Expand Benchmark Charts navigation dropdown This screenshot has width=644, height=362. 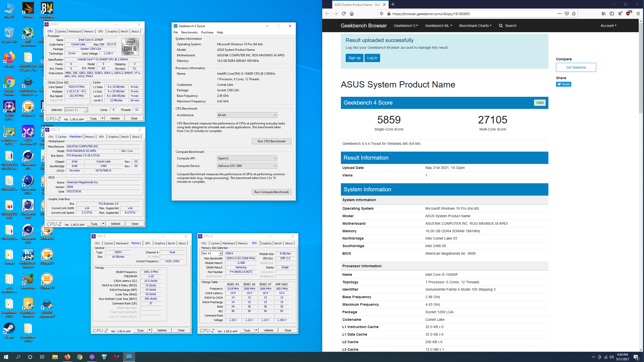475,26
